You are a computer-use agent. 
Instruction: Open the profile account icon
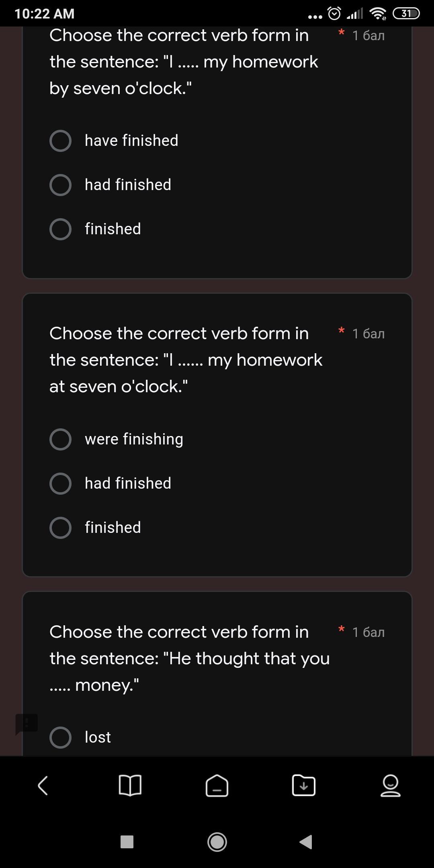click(x=390, y=785)
